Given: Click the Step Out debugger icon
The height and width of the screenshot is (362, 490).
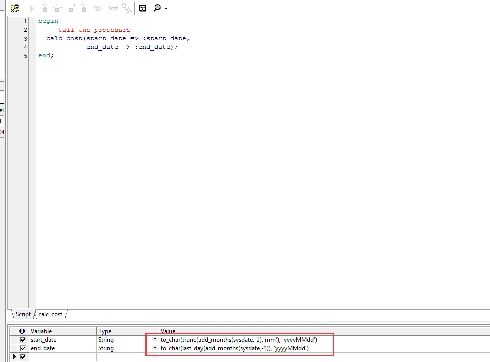Looking at the screenshot, I should 71,8.
